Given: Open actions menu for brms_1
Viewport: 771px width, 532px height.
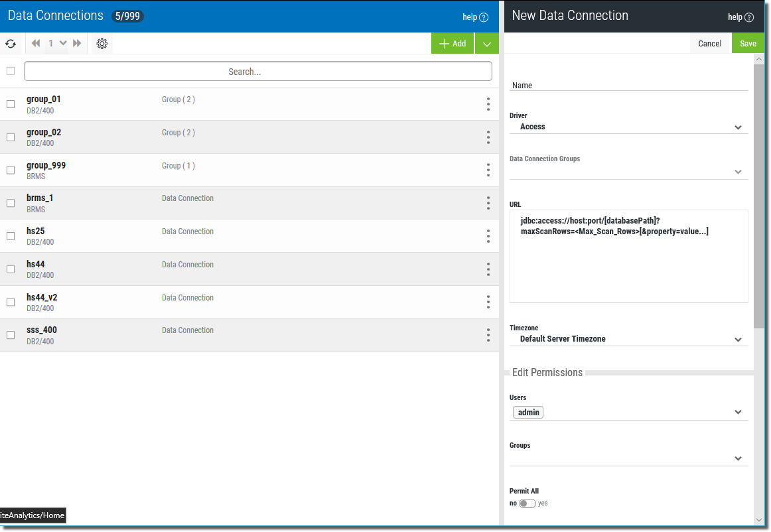Looking at the screenshot, I should click(488, 203).
